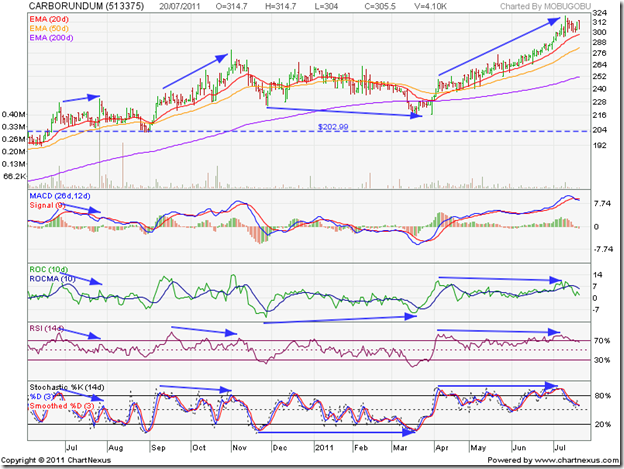Image resolution: width=624 pixels, height=469 pixels.
Task: Click the MACD (26d,12d) indicator label
Action: coord(60,196)
